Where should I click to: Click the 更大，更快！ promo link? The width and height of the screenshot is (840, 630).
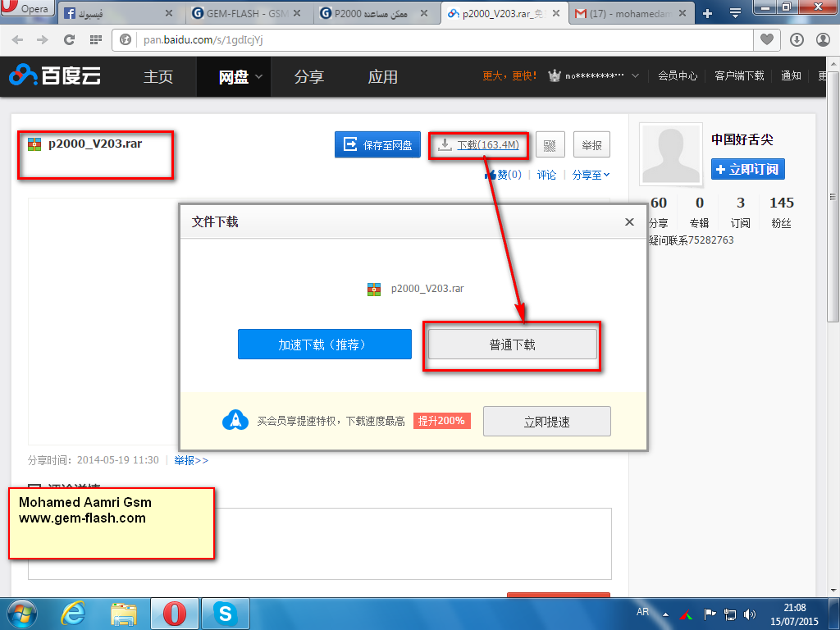[509, 76]
